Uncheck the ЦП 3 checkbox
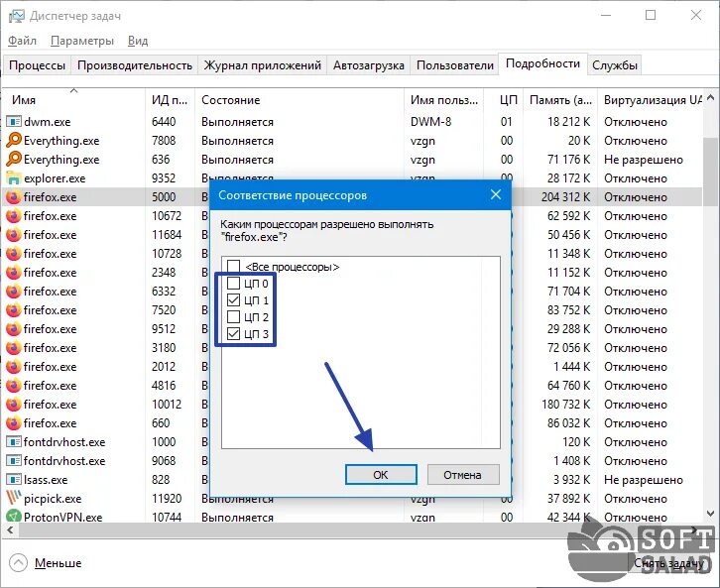The height and width of the screenshot is (588, 720). tap(234, 334)
